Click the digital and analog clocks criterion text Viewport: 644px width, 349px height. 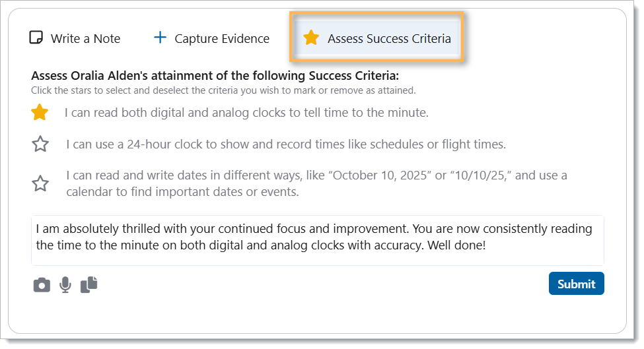pos(246,113)
